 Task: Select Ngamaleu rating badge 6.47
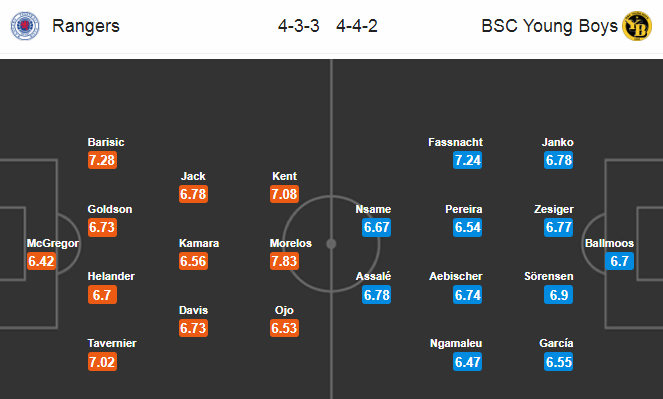coord(467,362)
